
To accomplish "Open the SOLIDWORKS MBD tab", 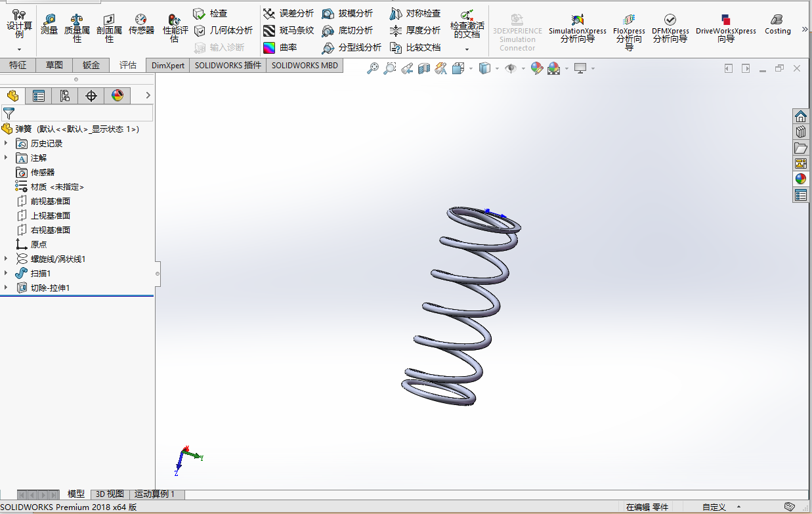I will tap(305, 65).
